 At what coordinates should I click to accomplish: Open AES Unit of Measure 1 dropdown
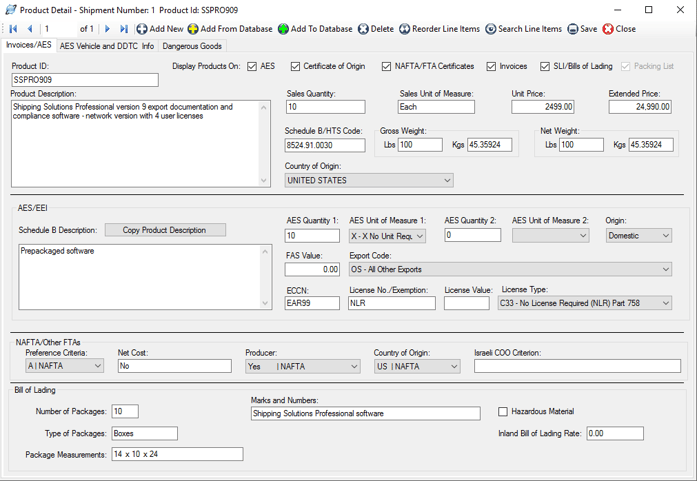(387, 236)
